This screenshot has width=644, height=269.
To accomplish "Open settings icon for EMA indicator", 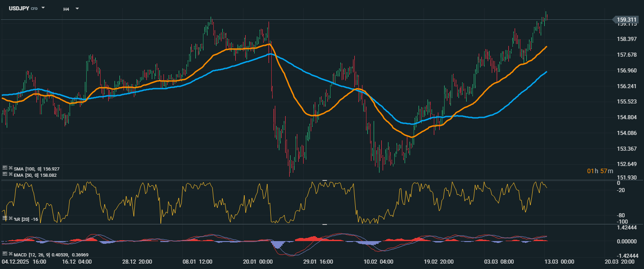I will (5, 174).
